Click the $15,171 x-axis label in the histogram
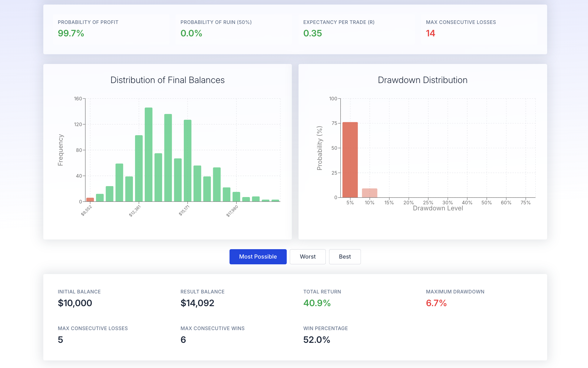 [x=184, y=210]
